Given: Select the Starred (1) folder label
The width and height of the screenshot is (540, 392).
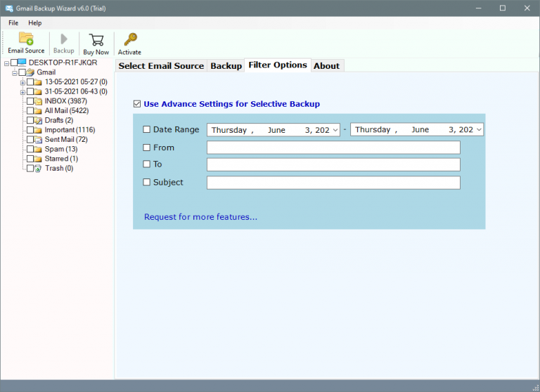Looking at the screenshot, I should pos(61,159).
